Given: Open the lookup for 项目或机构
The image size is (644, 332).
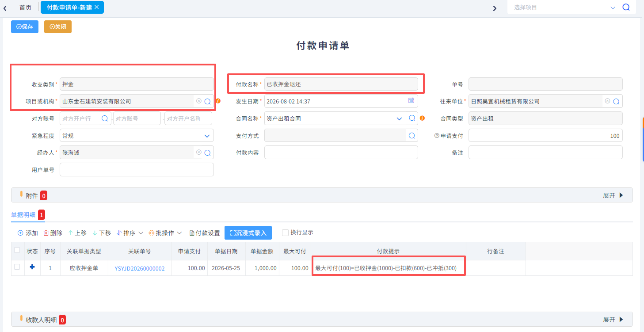Looking at the screenshot, I should point(207,101).
